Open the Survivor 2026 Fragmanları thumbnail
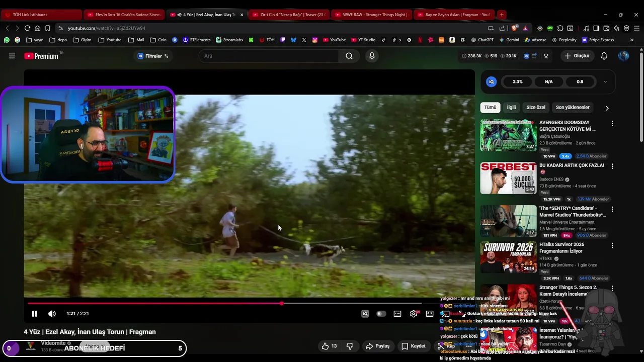The height and width of the screenshot is (362, 644). pyautogui.click(x=508, y=257)
